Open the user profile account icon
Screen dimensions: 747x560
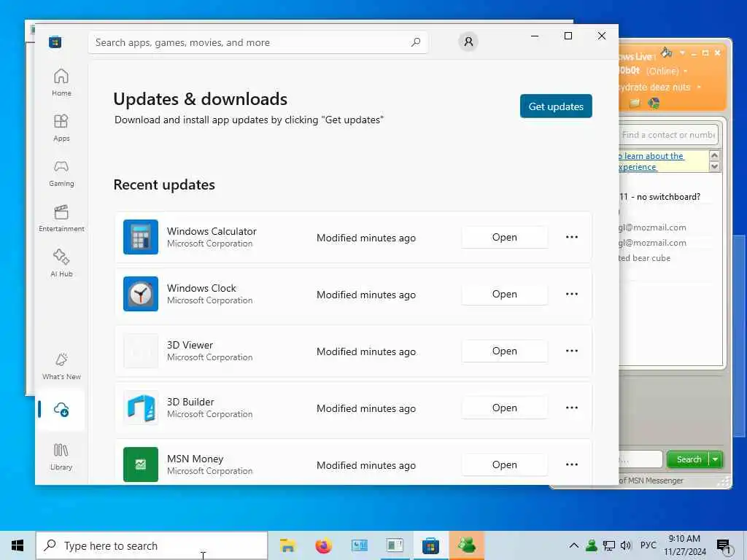click(468, 42)
